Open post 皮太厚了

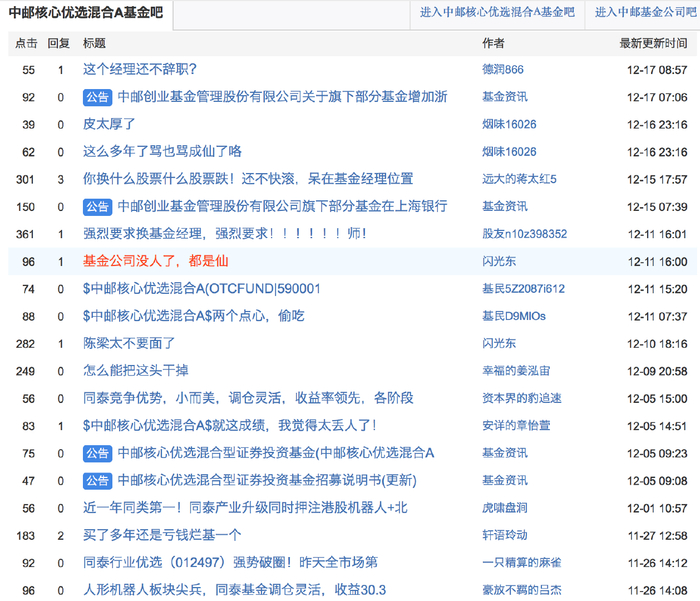(x=109, y=124)
